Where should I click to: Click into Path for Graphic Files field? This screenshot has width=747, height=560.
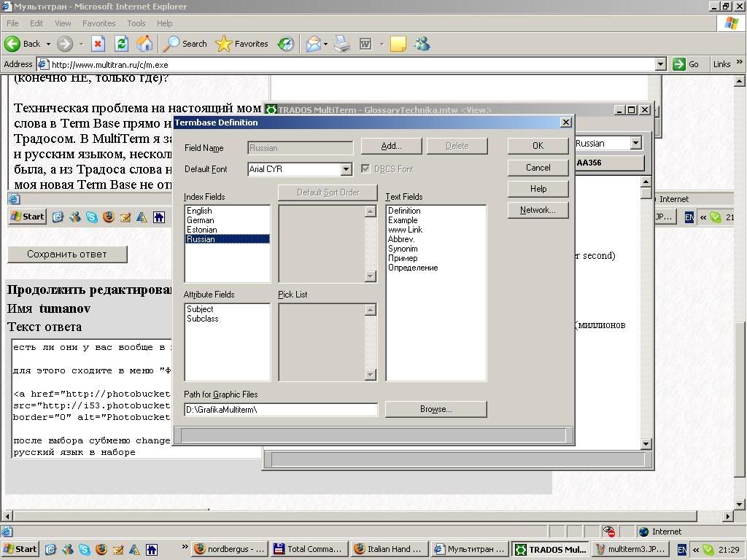pos(281,410)
